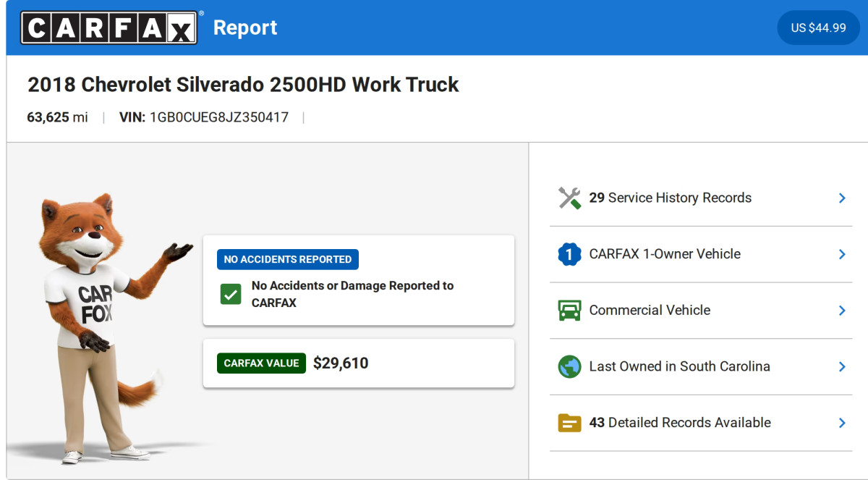Click the green Commercial Vehicle truck icon
This screenshot has width=868, height=480.
coord(570,310)
